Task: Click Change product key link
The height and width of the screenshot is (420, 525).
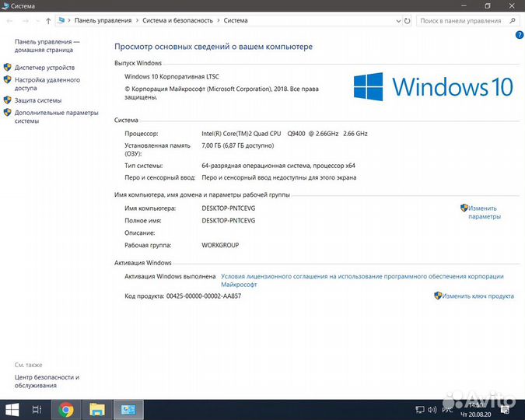Action: 478,296
